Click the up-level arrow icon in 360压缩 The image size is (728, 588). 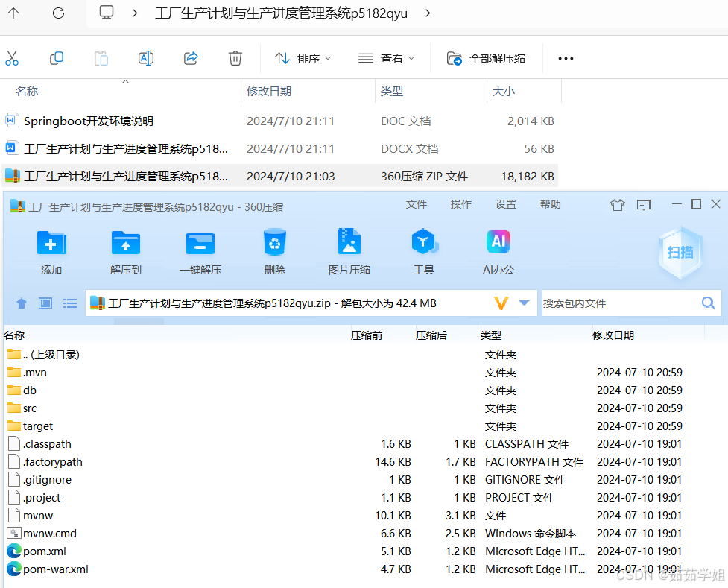[x=22, y=303]
